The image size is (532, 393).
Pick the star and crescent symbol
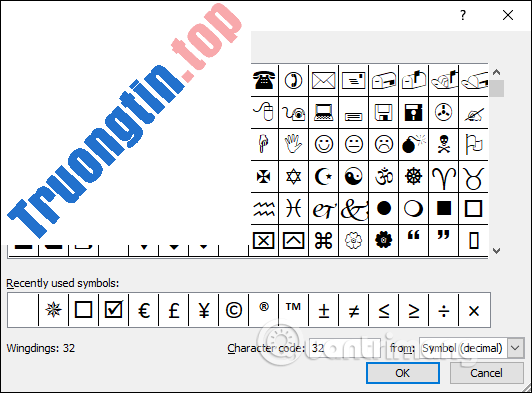tap(323, 176)
